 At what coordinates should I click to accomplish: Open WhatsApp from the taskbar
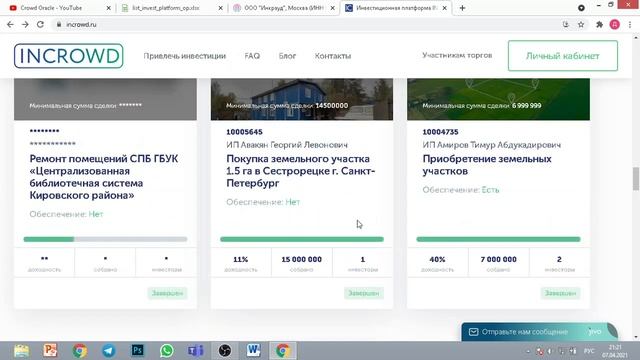point(167,351)
